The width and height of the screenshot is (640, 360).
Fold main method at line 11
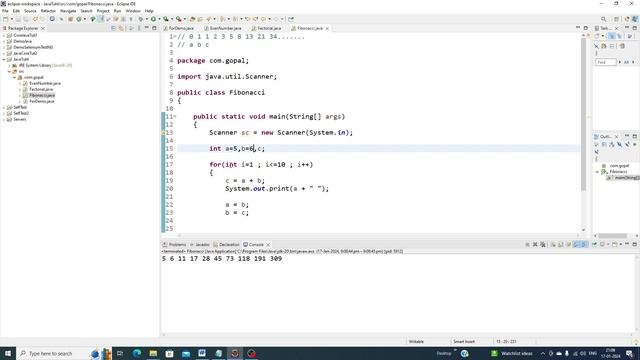pos(175,116)
